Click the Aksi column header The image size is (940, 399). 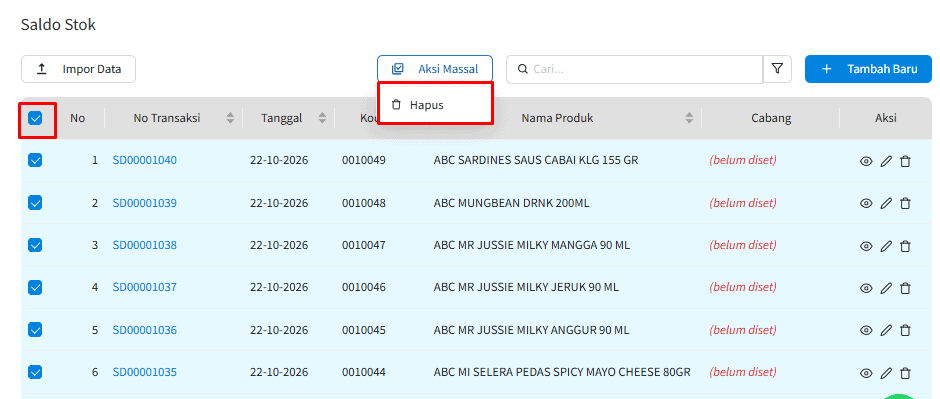(885, 118)
